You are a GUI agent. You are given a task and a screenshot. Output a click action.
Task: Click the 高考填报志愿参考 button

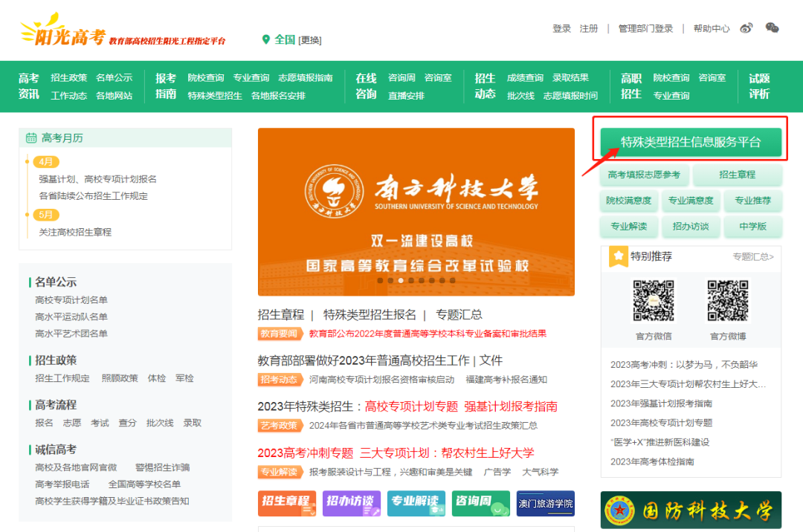644,175
